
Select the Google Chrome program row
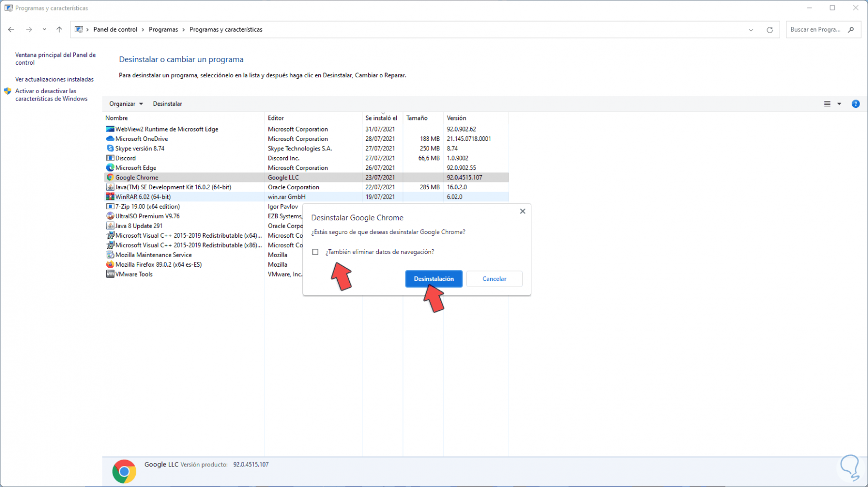click(x=307, y=177)
